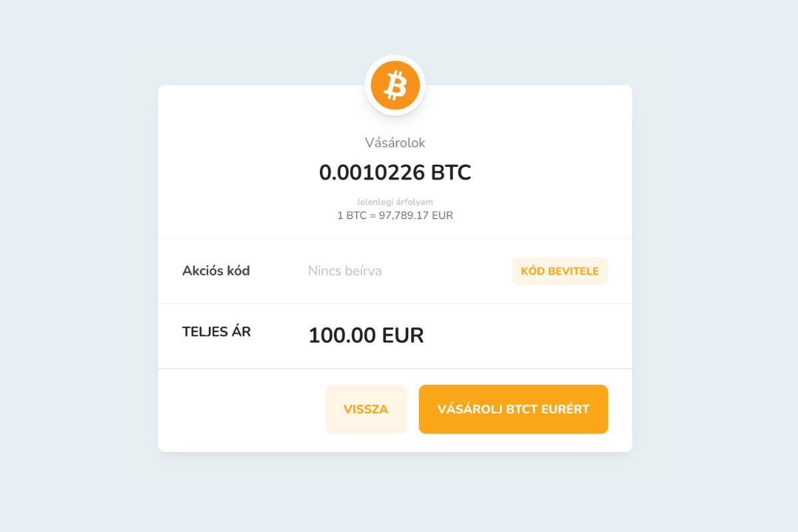Select the TELJES ÁR price row
The image size is (798, 532).
click(395, 335)
